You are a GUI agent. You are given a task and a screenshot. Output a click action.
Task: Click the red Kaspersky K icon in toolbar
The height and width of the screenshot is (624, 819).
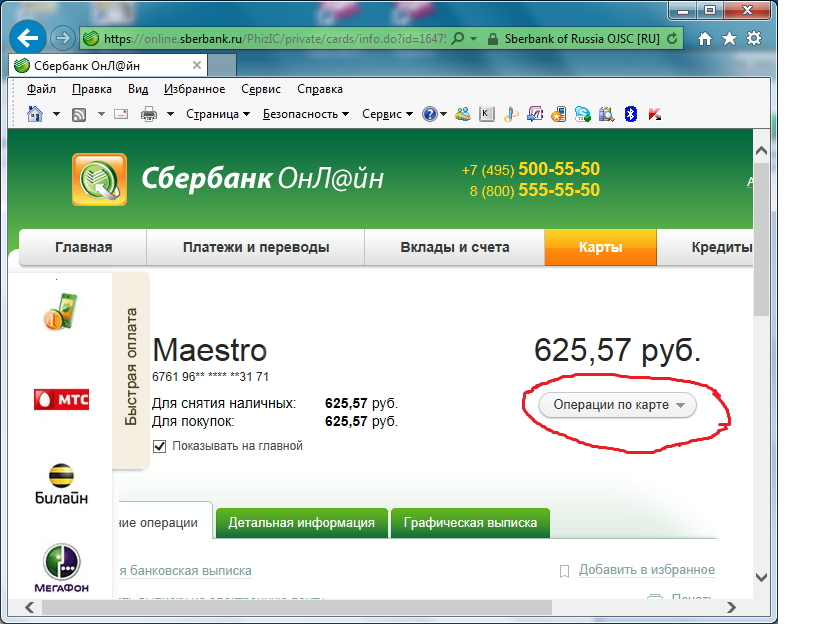654,114
